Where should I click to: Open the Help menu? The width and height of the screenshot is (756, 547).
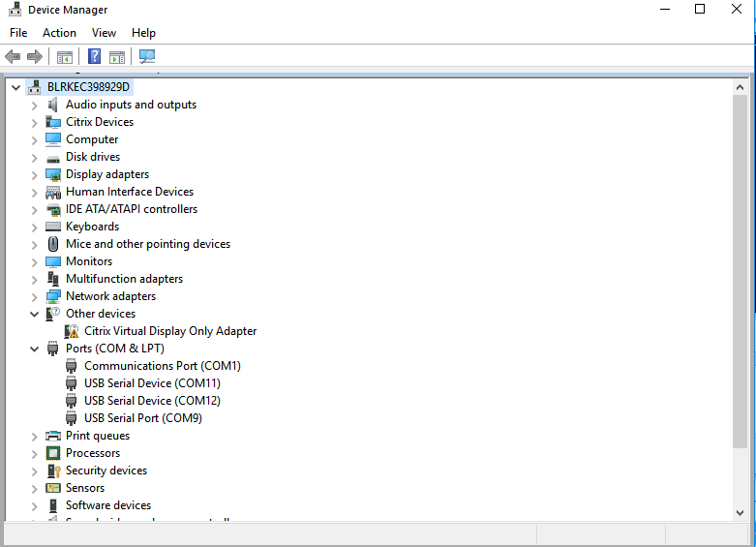coord(143,33)
